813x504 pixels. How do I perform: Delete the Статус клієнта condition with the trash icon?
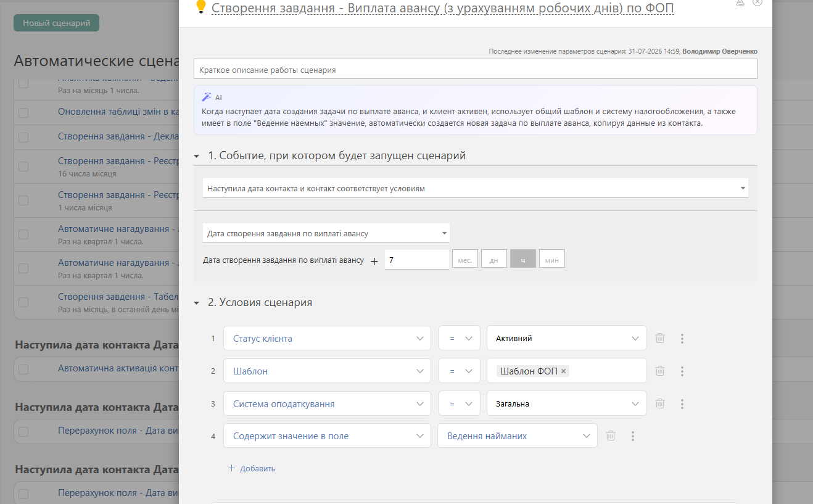(x=660, y=338)
